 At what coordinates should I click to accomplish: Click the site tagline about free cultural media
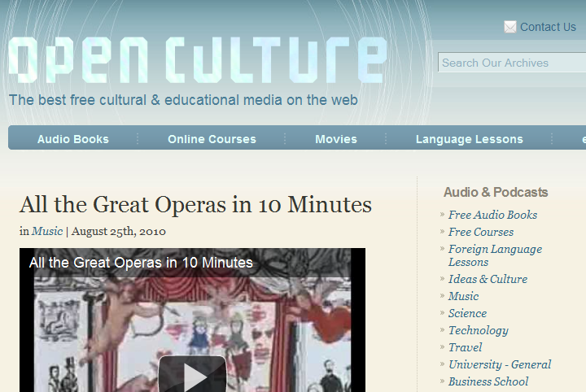[183, 100]
